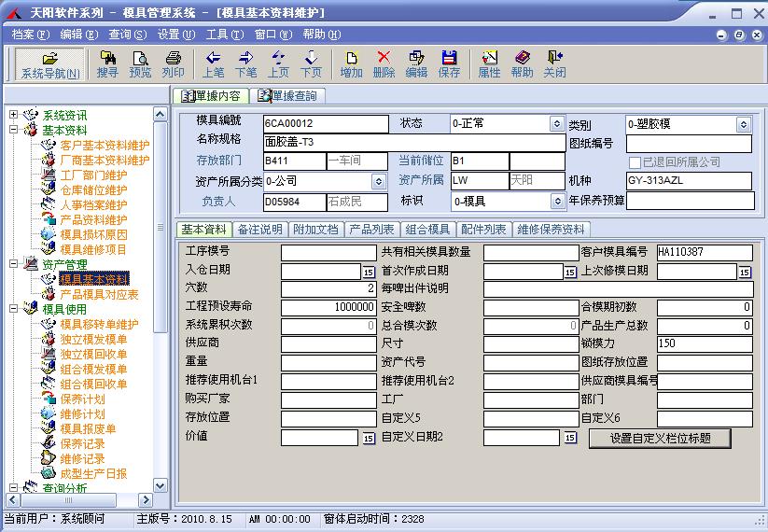Open the 资产所属分类 dropdown

point(379,181)
